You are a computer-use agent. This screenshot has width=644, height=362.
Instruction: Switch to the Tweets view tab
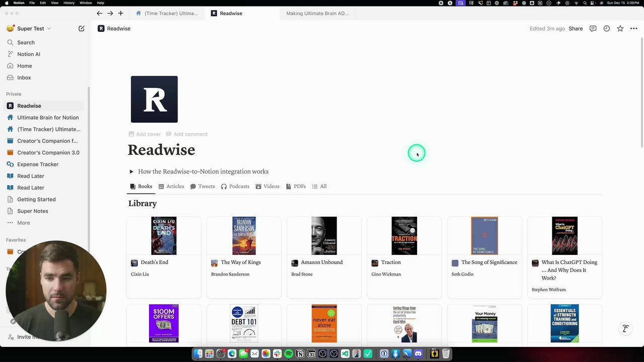coord(202,187)
